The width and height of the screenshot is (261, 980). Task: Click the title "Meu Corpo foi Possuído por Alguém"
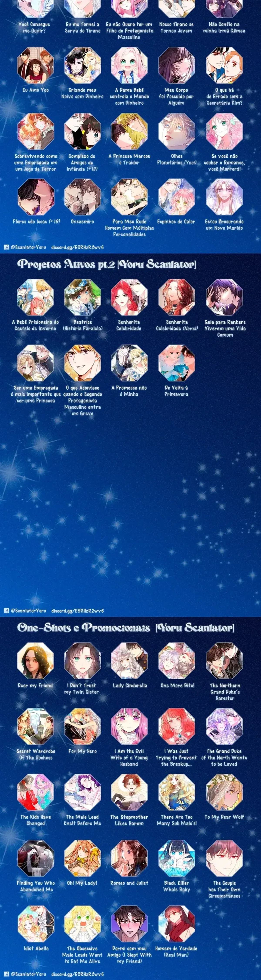click(x=177, y=96)
